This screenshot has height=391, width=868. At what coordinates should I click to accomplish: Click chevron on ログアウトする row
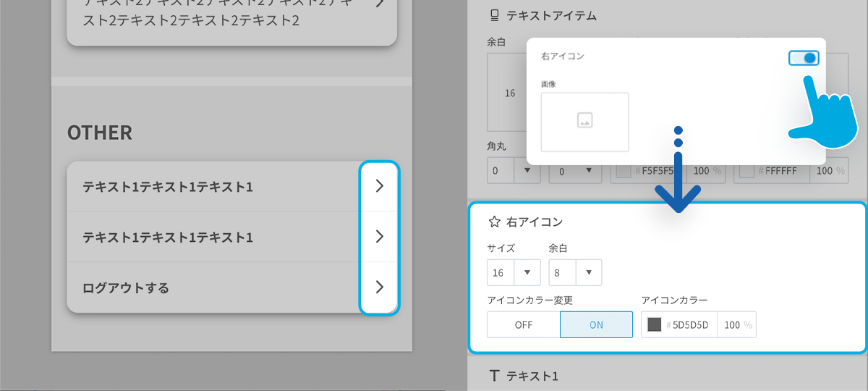coord(380,287)
